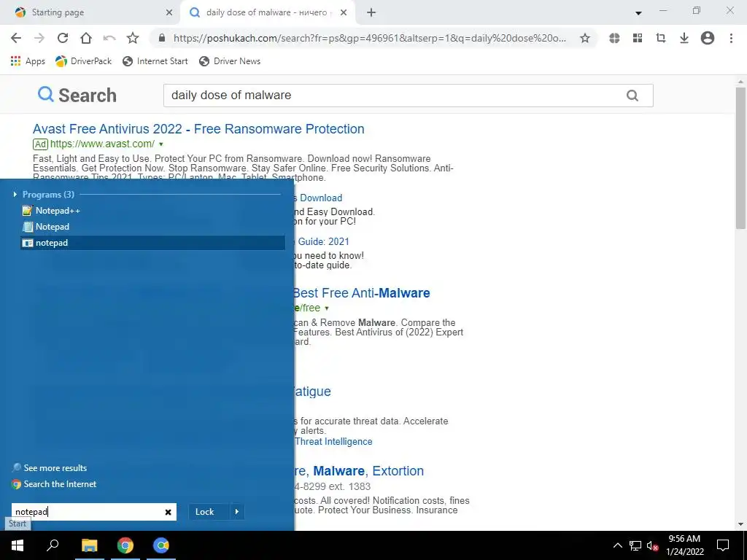The height and width of the screenshot is (560, 747).
Task: Launch Notepad++ from start menu results
Action: (x=153, y=211)
